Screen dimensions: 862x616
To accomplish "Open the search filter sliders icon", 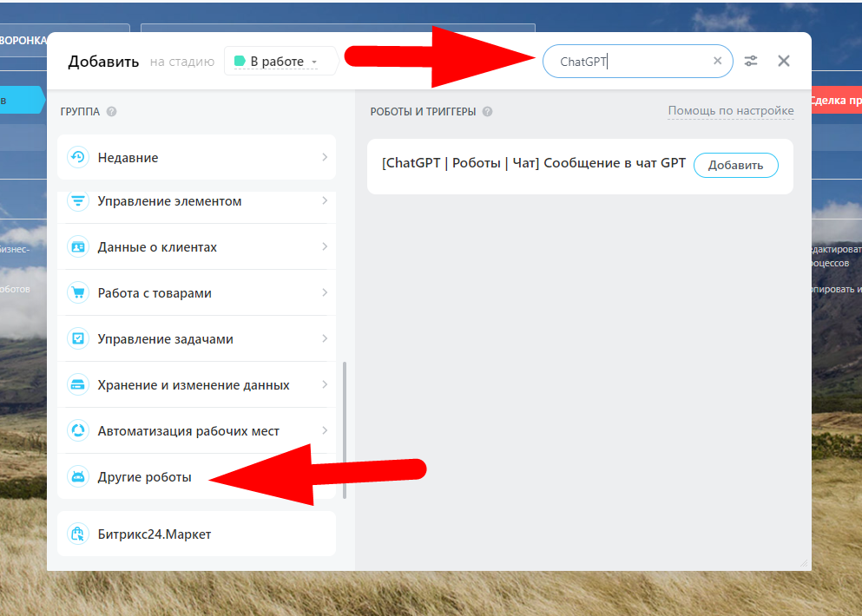I will coord(750,61).
